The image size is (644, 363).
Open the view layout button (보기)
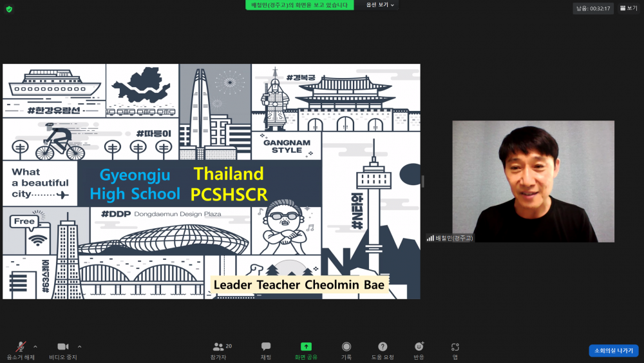[629, 8]
